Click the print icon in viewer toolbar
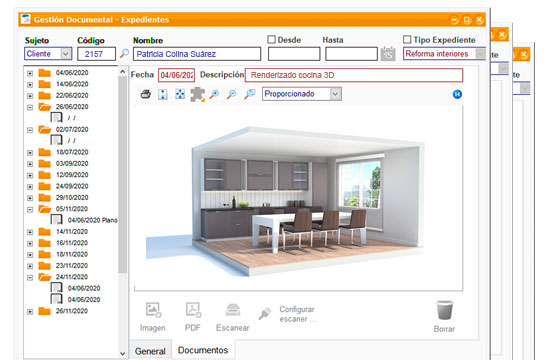The height and width of the screenshot is (360, 548). 146,94
